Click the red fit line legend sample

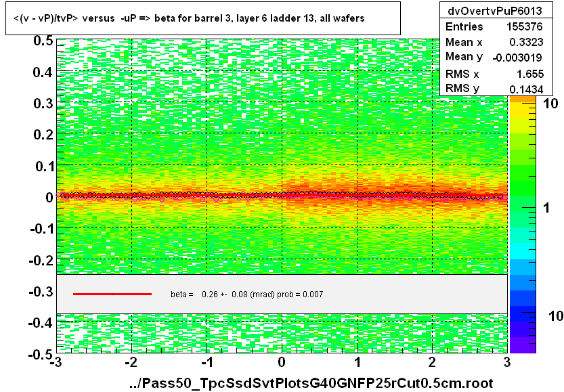[x=112, y=295]
